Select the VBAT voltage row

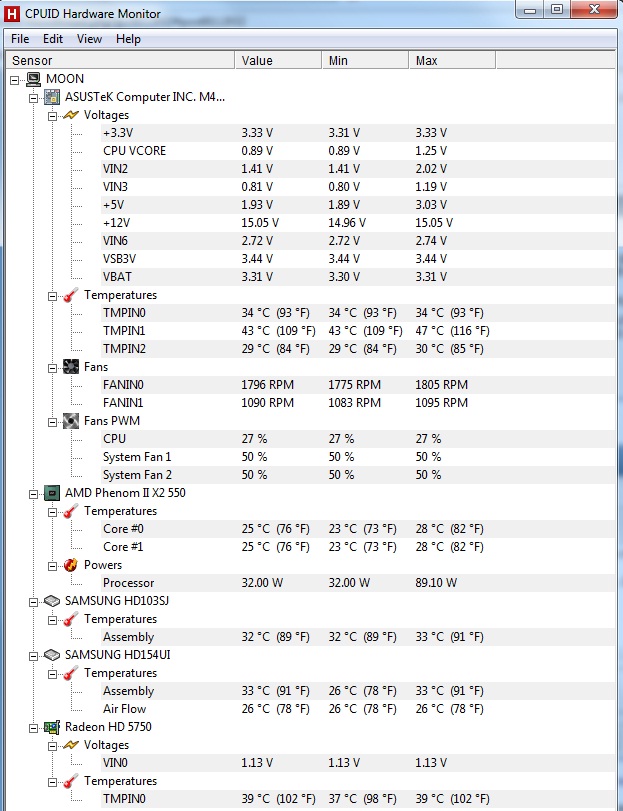point(358,277)
